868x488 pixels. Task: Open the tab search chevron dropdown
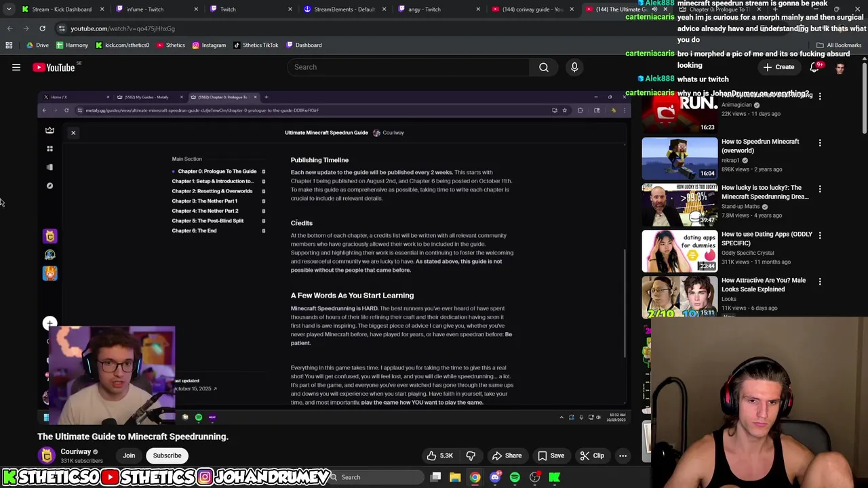pos(9,9)
